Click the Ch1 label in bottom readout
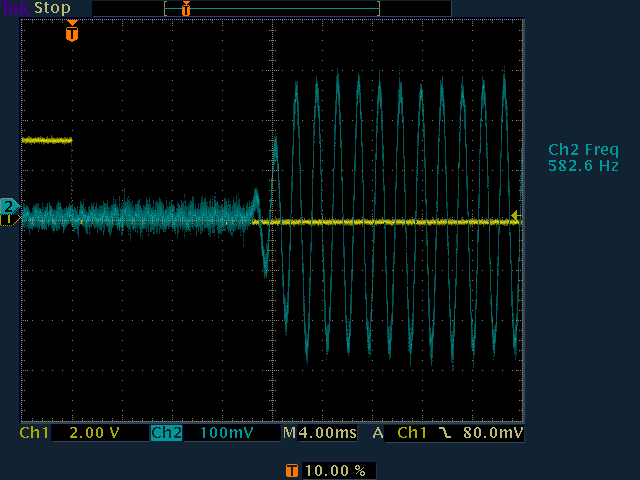The width and height of the screenshot is (640, 480). pos(34,433)
